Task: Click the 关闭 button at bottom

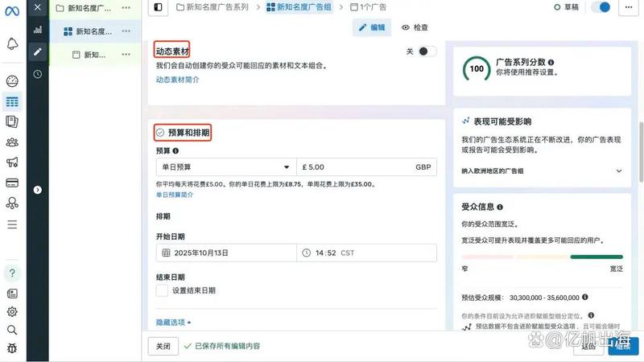Action: coord(163,346)
